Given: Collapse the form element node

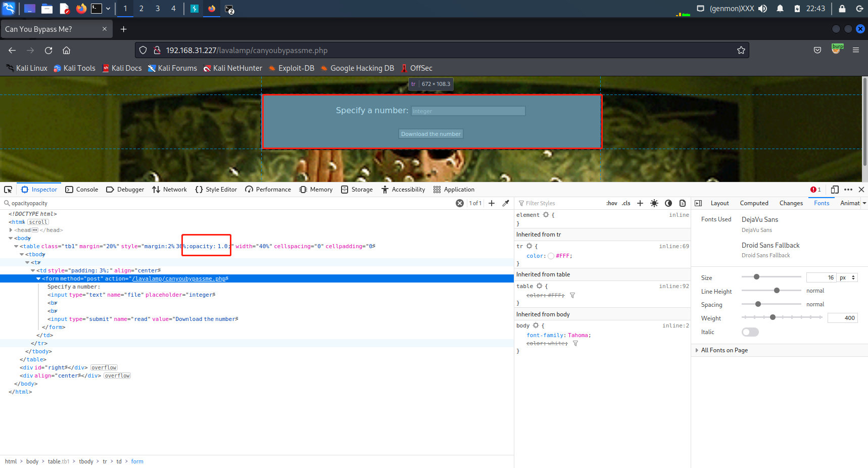Looking at the screenshot, I should (38, 278).
